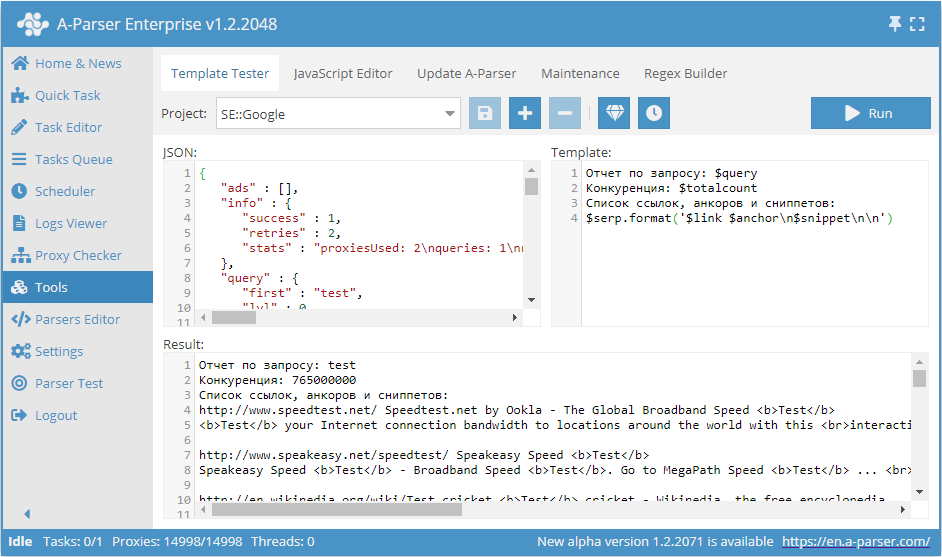The image size is (942, 557).
Task: Switch to JavaScript Editor tab
Action: pyautogui.click(x=343, y=73)
